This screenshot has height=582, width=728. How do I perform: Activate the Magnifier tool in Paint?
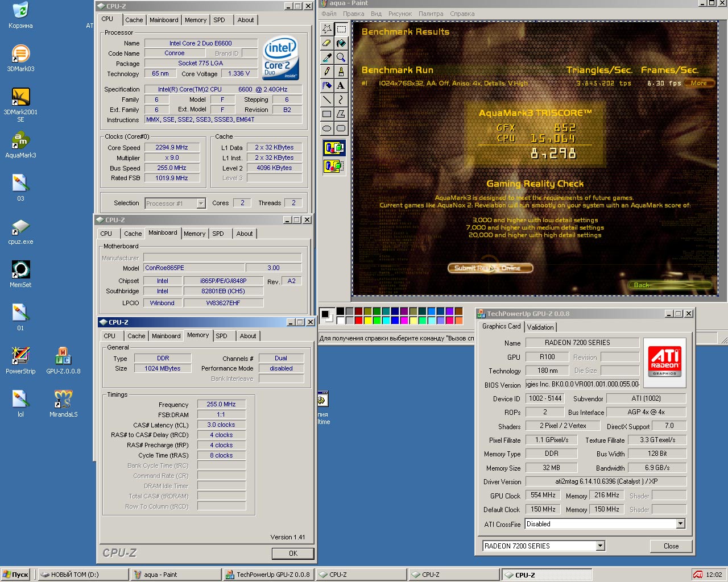[341, 57]
